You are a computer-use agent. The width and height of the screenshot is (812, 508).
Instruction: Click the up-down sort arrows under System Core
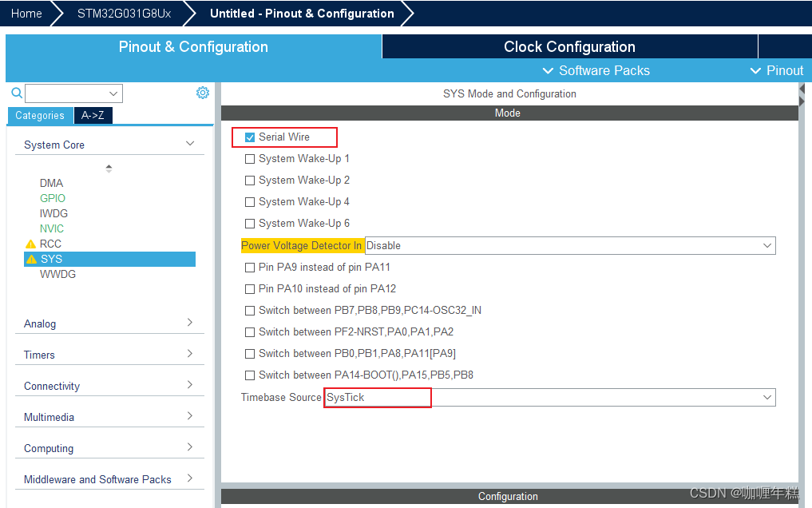pyautogui.click(x=109, y=169)
